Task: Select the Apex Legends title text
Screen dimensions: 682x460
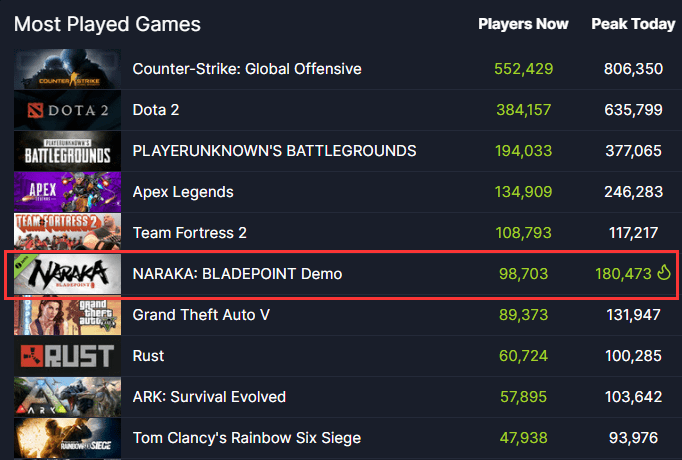Action: (x=183, y=192)
